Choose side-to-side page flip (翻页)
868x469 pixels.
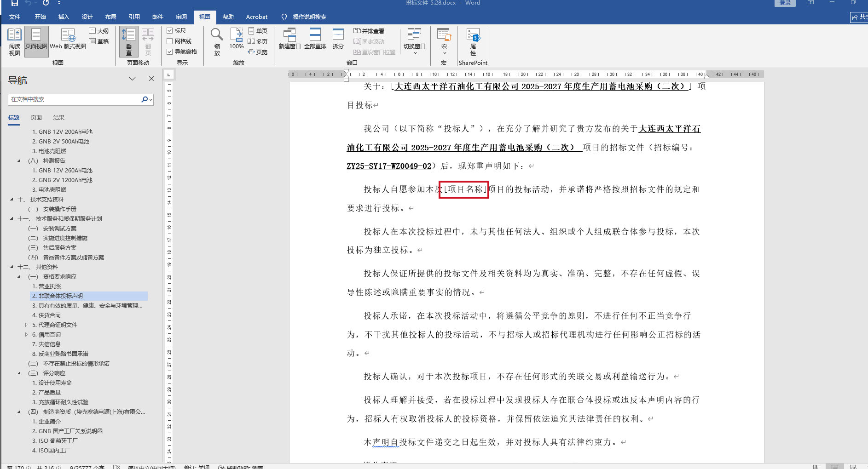tap(148, 41)
